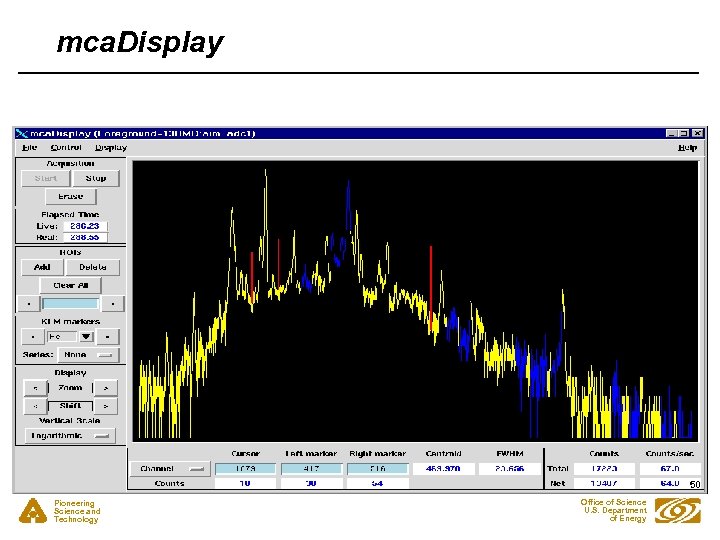720x540 pixels.
Task: Click the Centroid value field
Action: point(443,469)
